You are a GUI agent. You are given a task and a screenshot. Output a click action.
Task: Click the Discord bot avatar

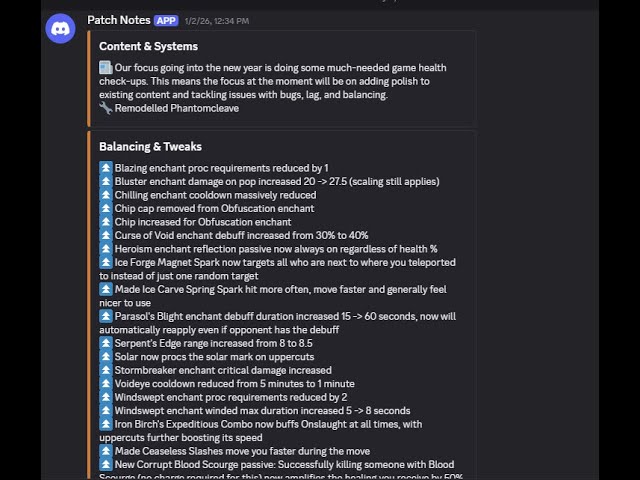pos(60,30)
